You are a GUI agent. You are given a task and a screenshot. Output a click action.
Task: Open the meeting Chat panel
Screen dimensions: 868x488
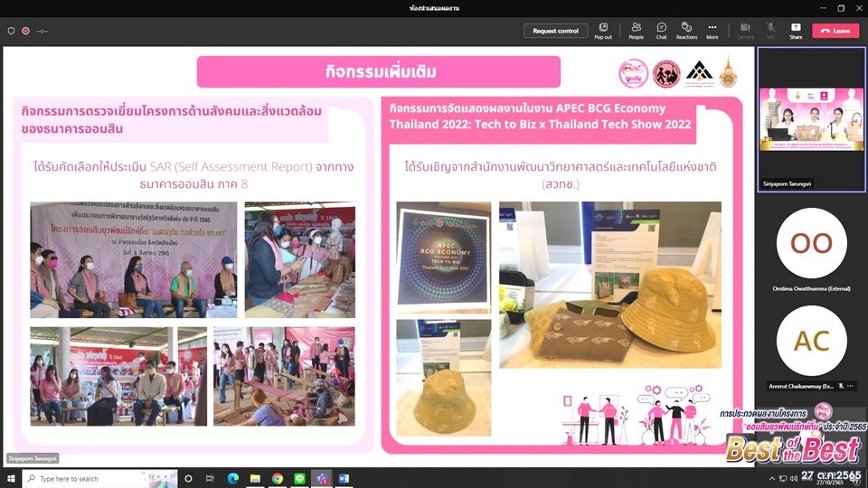661,30
